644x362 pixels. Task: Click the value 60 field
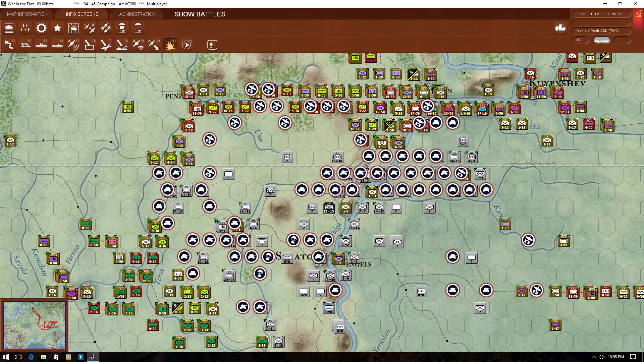580,40
